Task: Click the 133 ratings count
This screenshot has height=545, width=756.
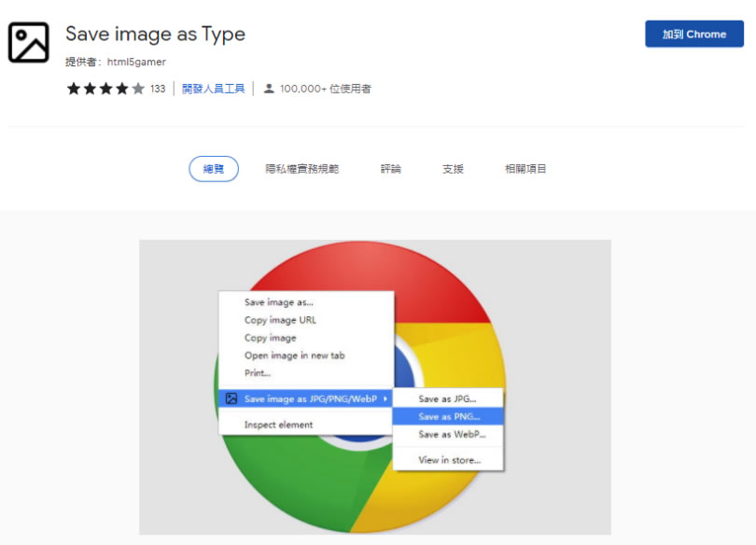Action: [158, 89]
